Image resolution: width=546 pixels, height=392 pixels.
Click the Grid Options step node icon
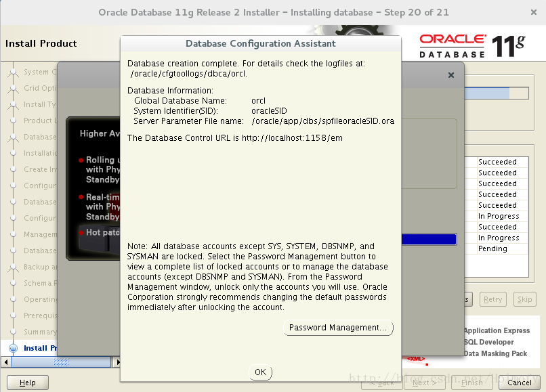coord(14,89)
